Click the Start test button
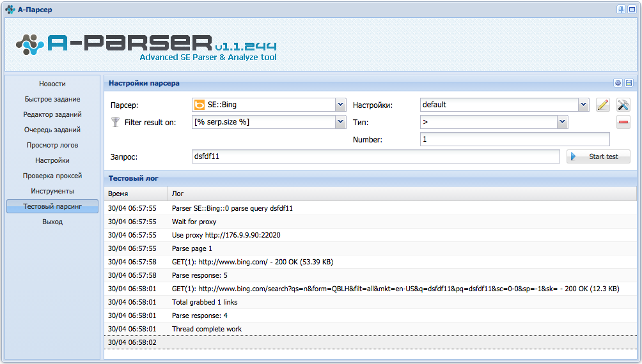Image resolution: width=642 pixels, height=364 pixels. pos(598,156)
